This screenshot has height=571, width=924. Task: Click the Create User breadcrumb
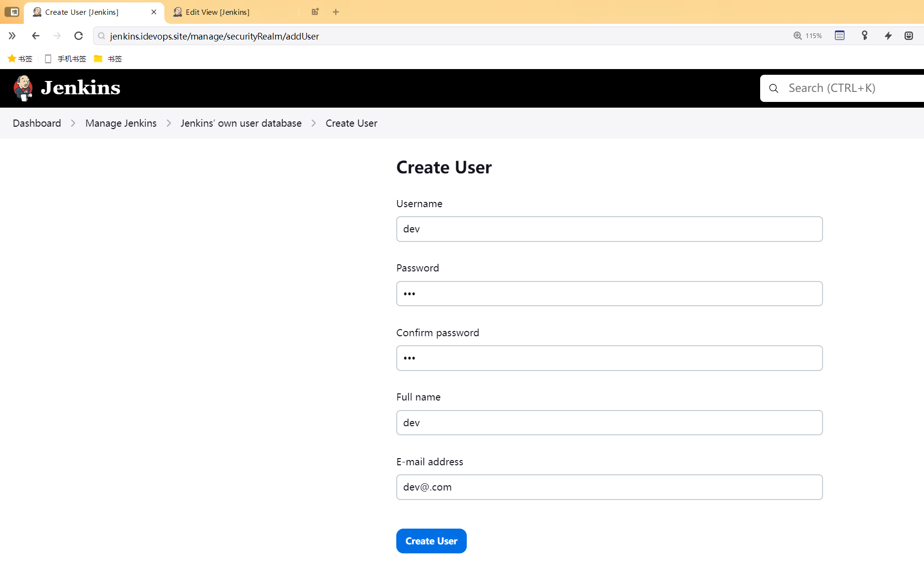(352, 123)
